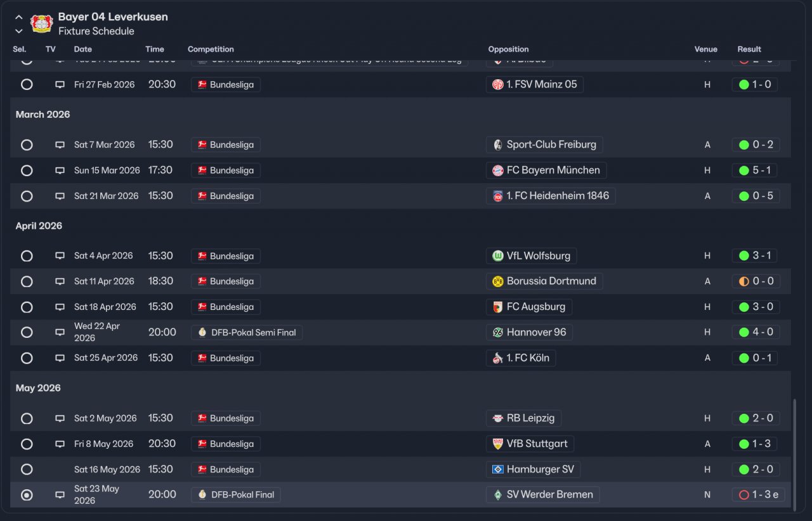
Task: Open the 5 - 1 result against Bayern
Action: point(755,170)
